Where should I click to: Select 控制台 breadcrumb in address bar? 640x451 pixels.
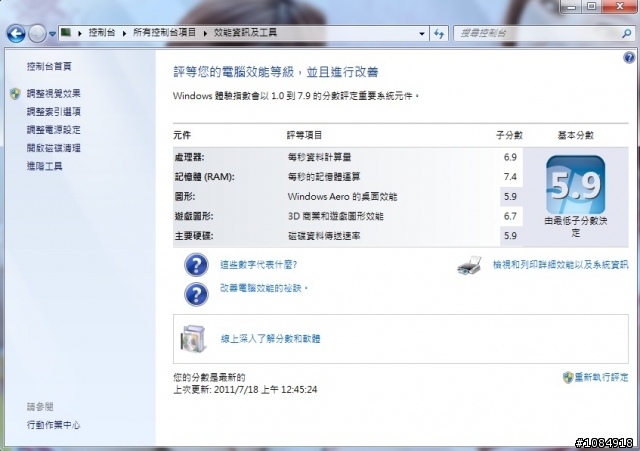[x=102, y=33]
